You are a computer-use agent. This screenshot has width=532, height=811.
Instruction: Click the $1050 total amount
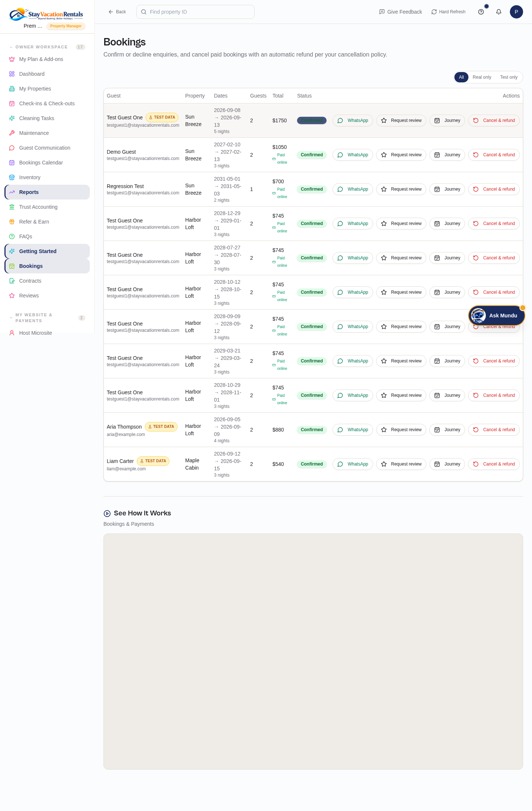pos(280,147)
